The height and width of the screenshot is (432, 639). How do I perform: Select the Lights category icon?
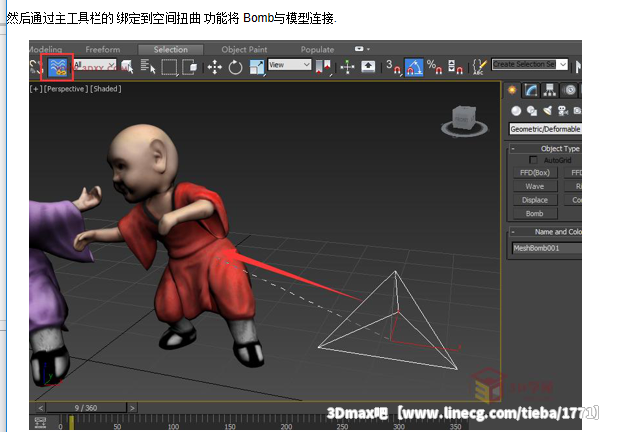click(547, 111)
